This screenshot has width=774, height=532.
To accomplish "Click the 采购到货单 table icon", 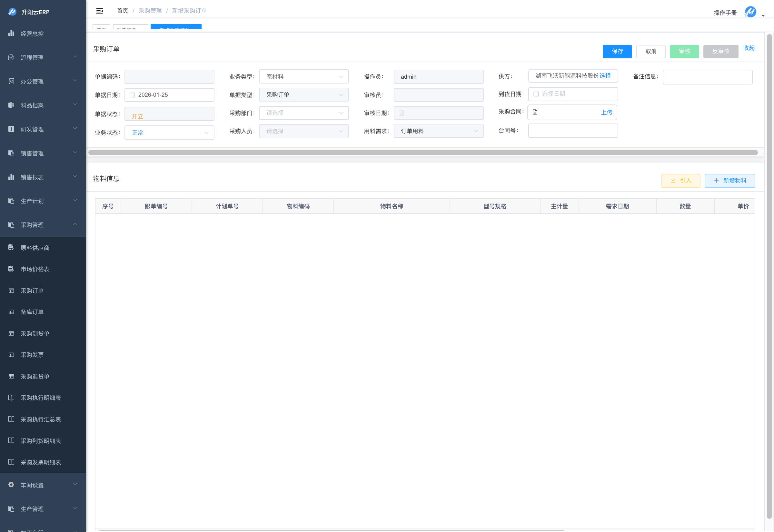I will coord(11,334).
